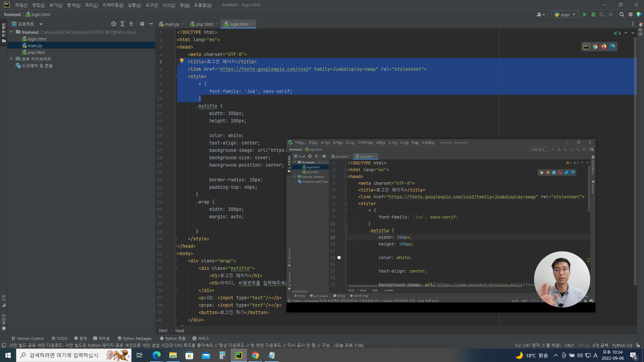Open login.html in Firefox from editor popup
The width and height of the screenshot is (644, 362).
tap(604, 47)
